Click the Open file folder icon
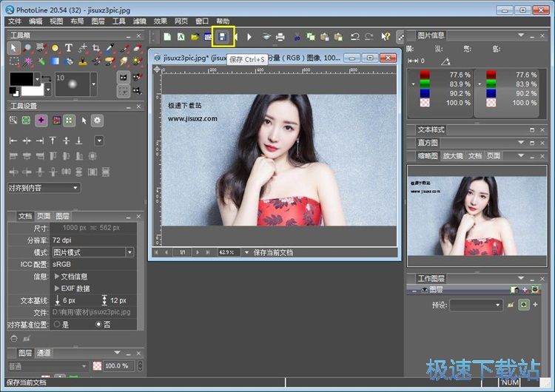555x392 pixels. tap(195, 36)
